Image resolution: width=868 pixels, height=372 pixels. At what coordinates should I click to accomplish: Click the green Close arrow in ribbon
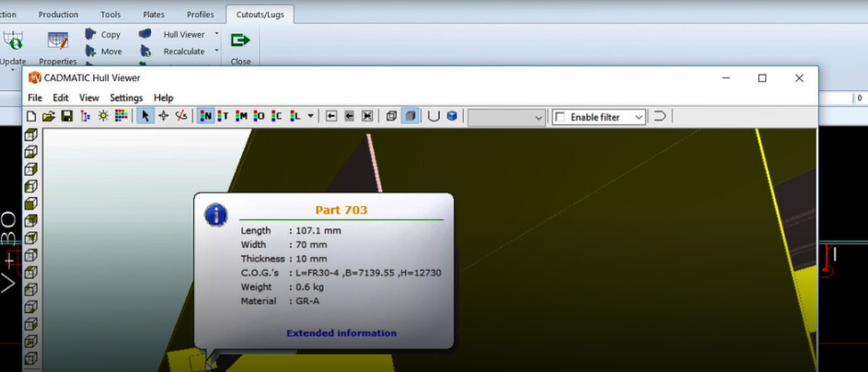pyautogui.click(x=240, y=40)
